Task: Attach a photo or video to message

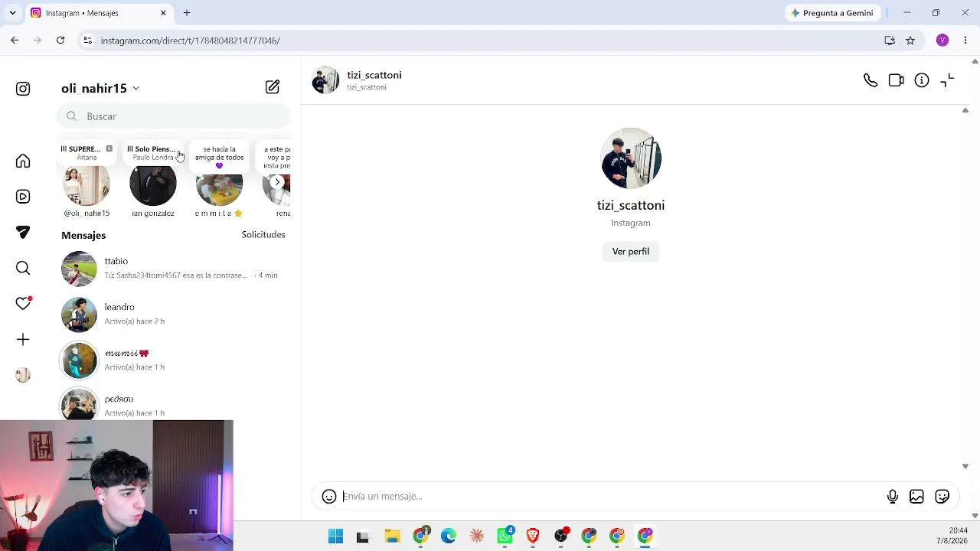Action: (916, 497)
